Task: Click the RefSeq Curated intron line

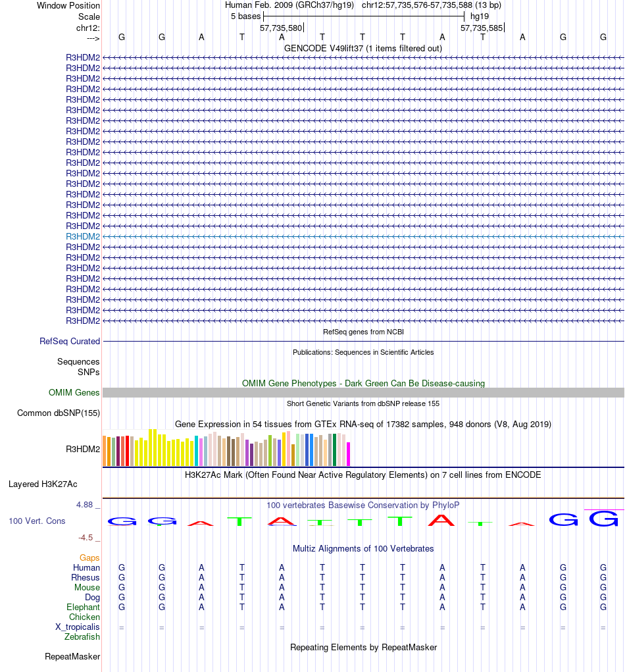Action: pyautogui.click(x=363, y=342)
